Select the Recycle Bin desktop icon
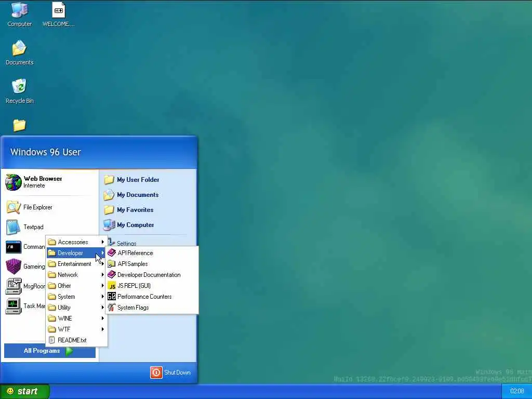This screenshot has width=532, height=399. point(19,91)
